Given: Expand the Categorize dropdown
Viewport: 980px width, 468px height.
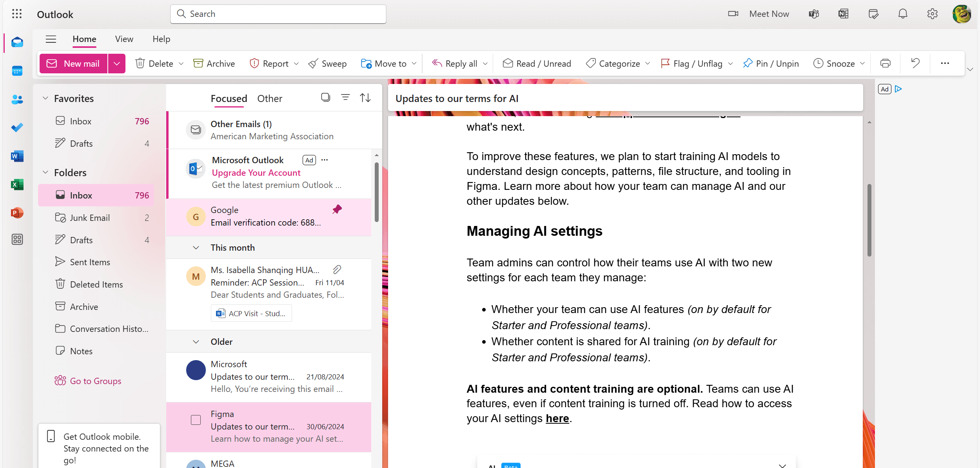Looking at the screenshot, I should pyautogui.click(x=648, y=64).
